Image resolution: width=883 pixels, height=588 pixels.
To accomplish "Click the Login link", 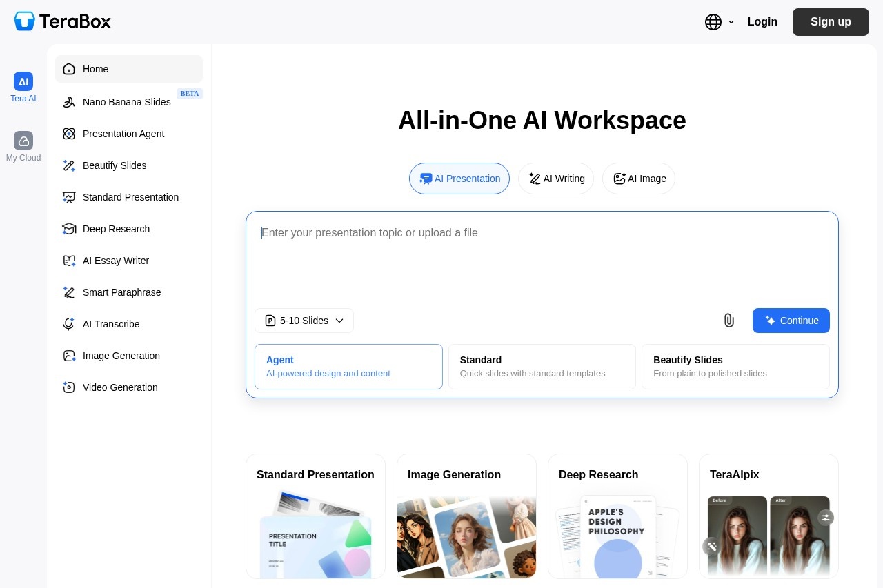I will pos(762,22).
